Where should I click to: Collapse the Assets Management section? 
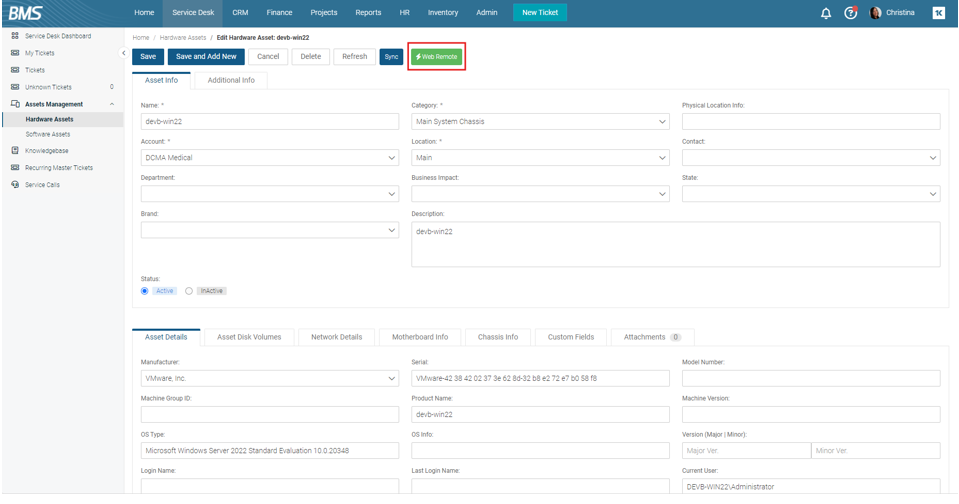112,104
